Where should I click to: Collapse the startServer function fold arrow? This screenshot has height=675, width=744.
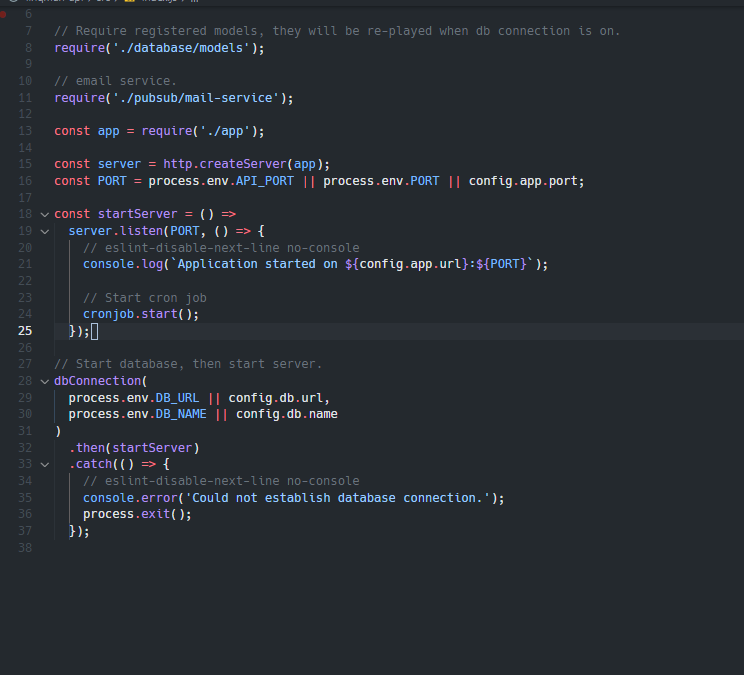click(43, 214)
